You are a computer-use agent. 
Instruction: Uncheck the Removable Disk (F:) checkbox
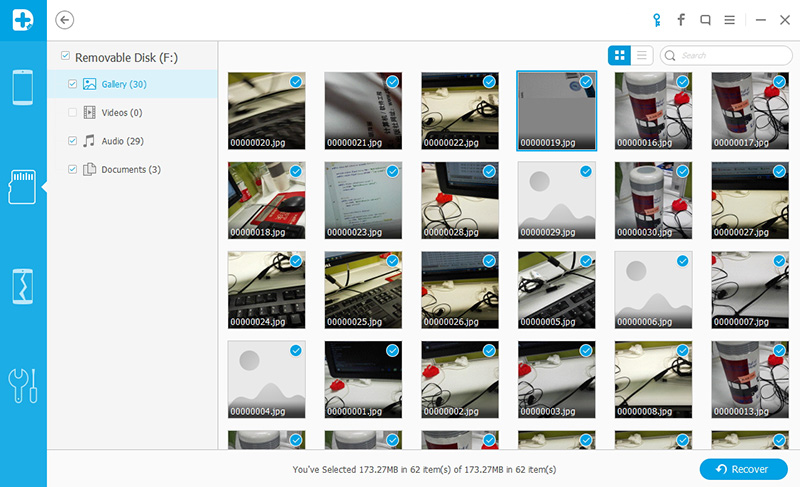click(x=66, y=57)
